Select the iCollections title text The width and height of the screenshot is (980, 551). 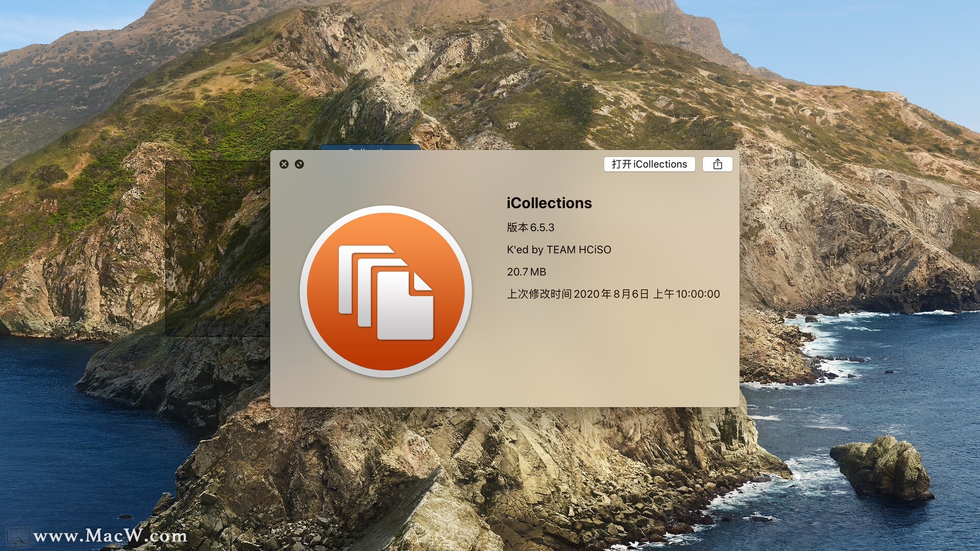[549, 203]
